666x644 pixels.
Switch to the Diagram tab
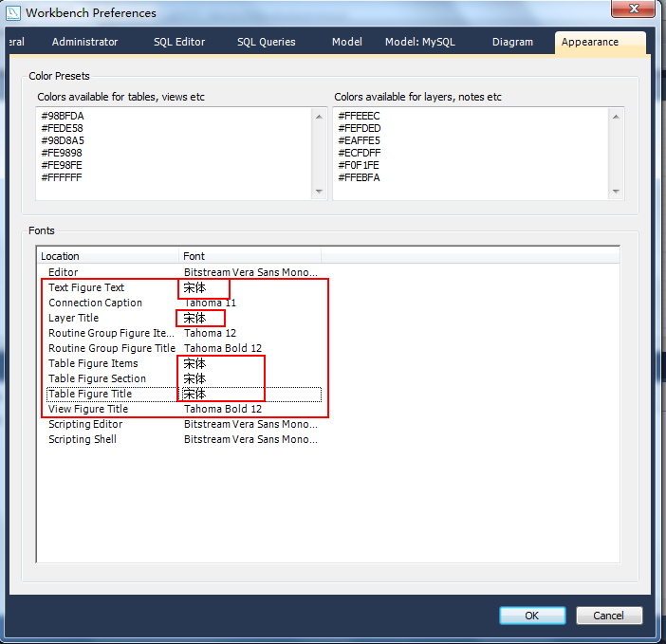[x=512, y=42]
